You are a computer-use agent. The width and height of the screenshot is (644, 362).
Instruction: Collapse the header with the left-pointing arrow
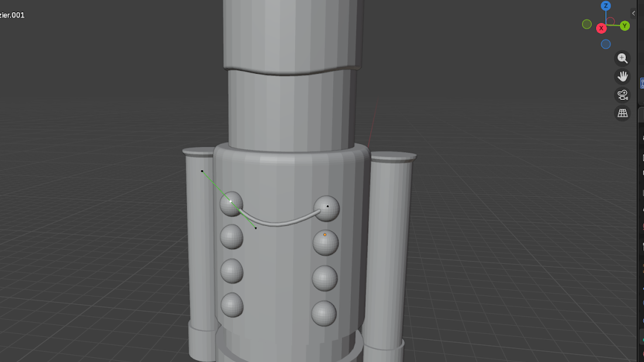coord(633,13)
